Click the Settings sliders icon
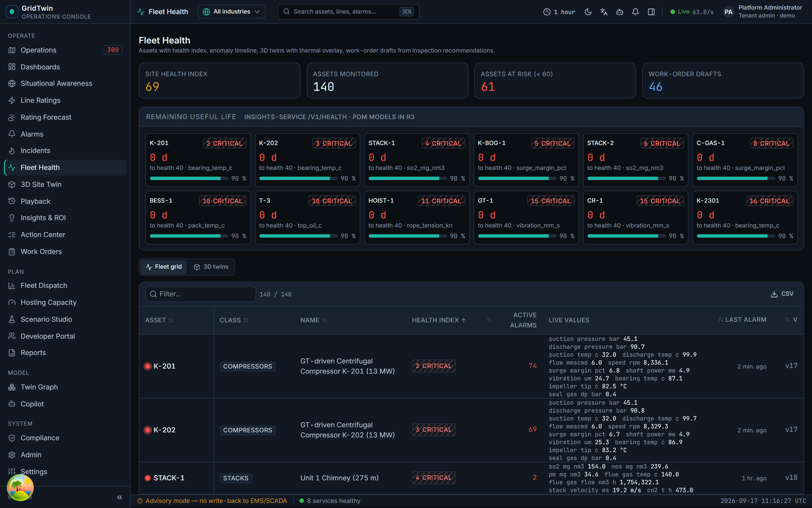The image size is (812, 508). pos(12,471)
